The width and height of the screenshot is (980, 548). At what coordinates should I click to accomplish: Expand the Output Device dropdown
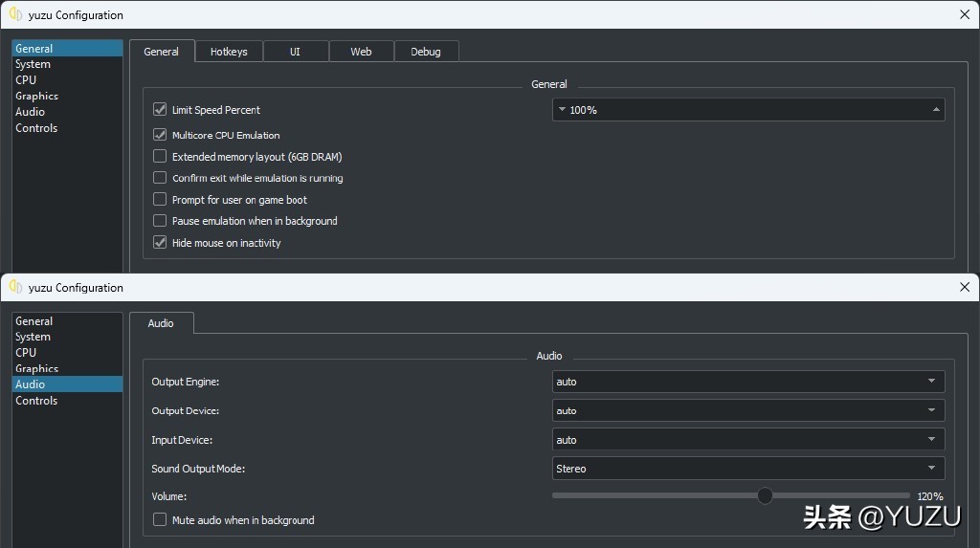(747, 411)
